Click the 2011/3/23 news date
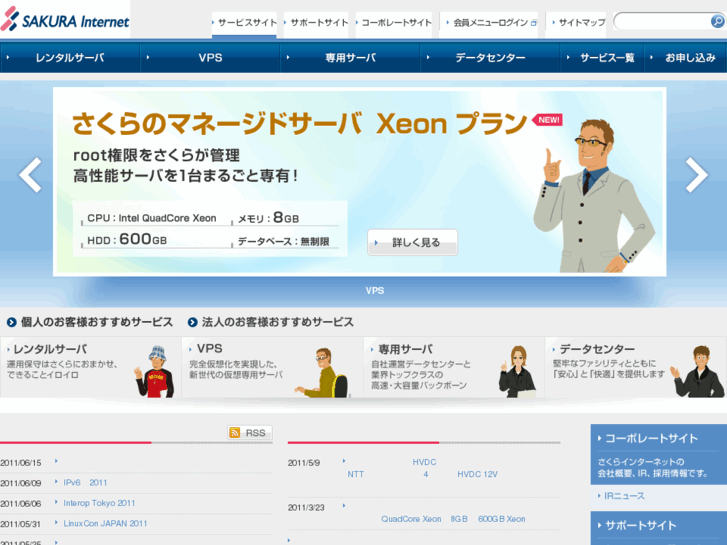 coord(306,507)
